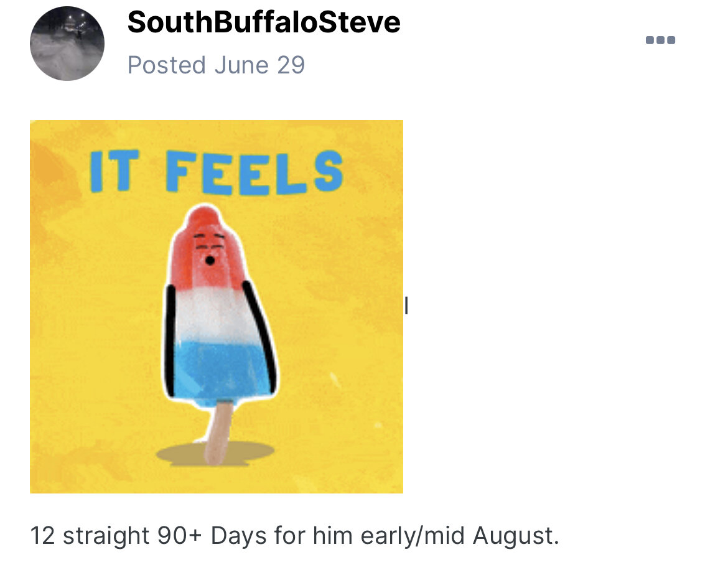Image resolution: width=728 pixels, height=575 pixels.
Task: Click the popsicle's left black arm
Action: 170,342
